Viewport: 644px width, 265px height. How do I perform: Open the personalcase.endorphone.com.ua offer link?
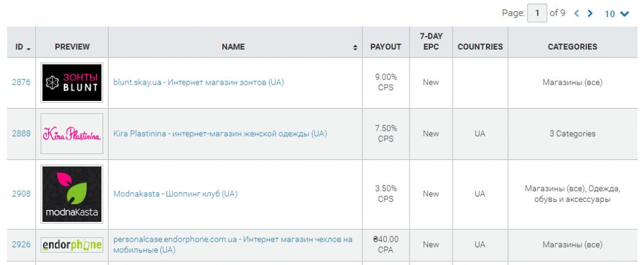[233, 245]
